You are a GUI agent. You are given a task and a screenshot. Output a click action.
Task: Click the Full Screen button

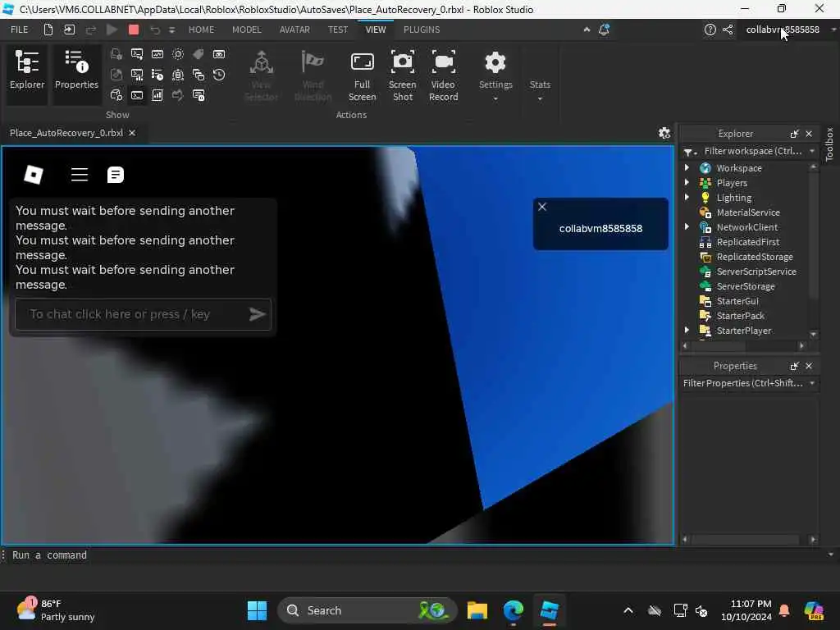click(x=362, y=75)
